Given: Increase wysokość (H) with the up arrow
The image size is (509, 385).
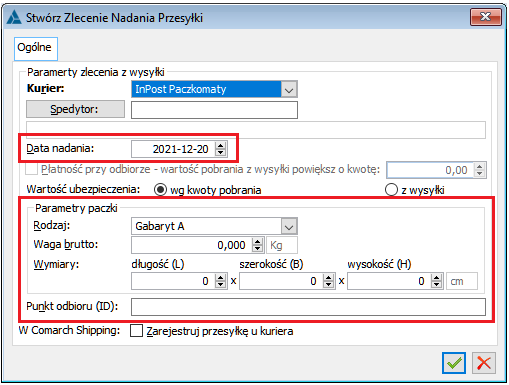Looking at the screenshot, I should tap(437, 277).
